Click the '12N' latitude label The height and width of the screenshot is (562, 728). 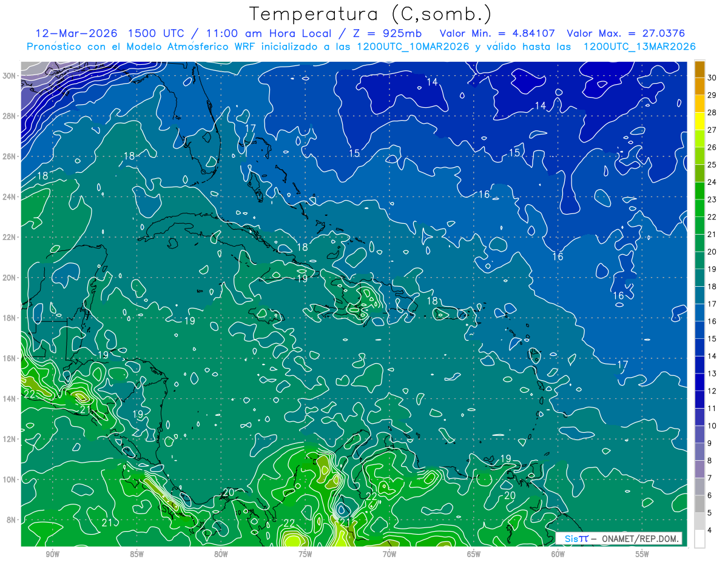(10, 439)
